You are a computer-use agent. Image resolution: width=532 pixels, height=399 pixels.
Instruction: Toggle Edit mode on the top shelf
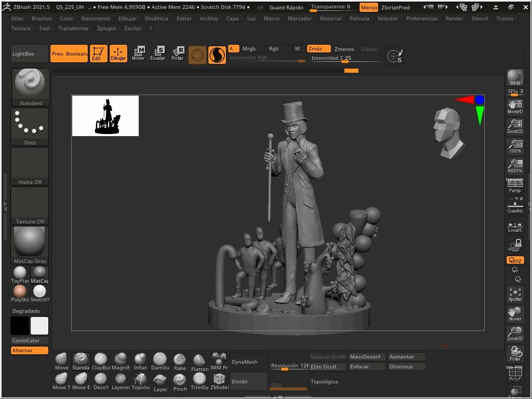[x=98, y=52]
